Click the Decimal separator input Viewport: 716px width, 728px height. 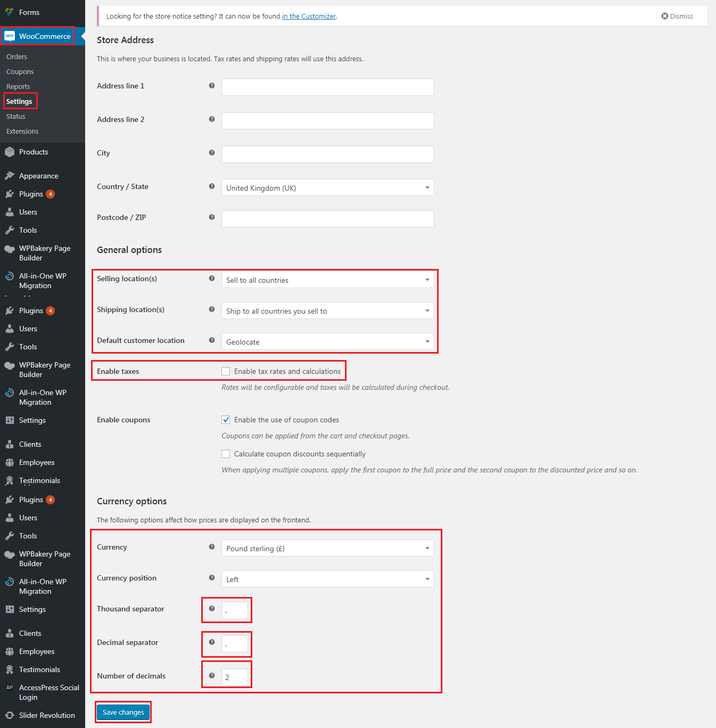[235, 643]
